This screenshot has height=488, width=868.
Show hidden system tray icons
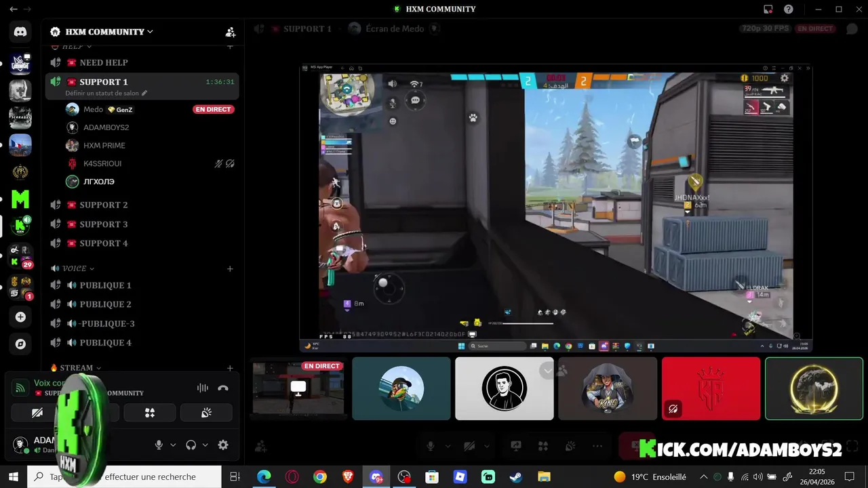(x=703, y=477)
